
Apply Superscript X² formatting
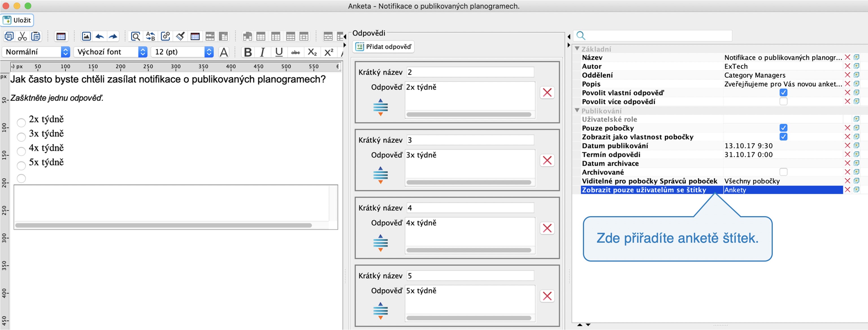tap(329, 52)
